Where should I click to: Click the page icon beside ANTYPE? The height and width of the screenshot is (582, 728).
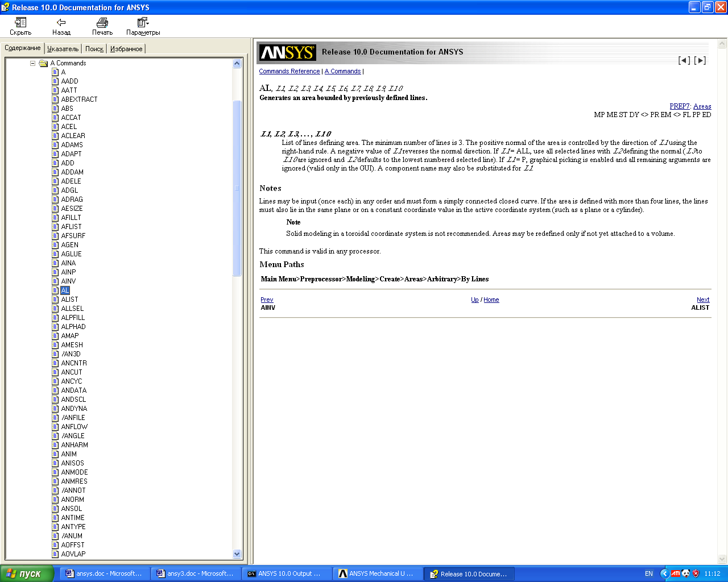55,527
